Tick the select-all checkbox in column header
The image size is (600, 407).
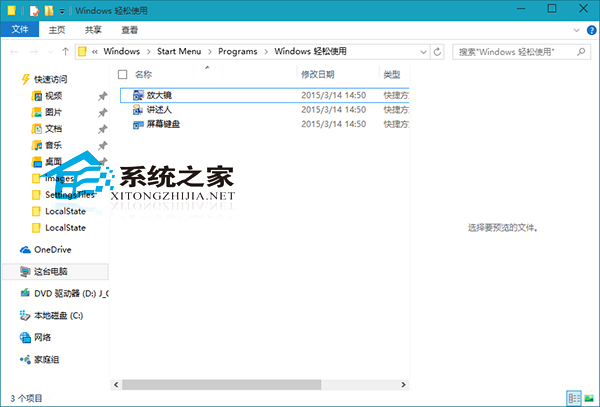pyautogui.click(x=123, y=74)
